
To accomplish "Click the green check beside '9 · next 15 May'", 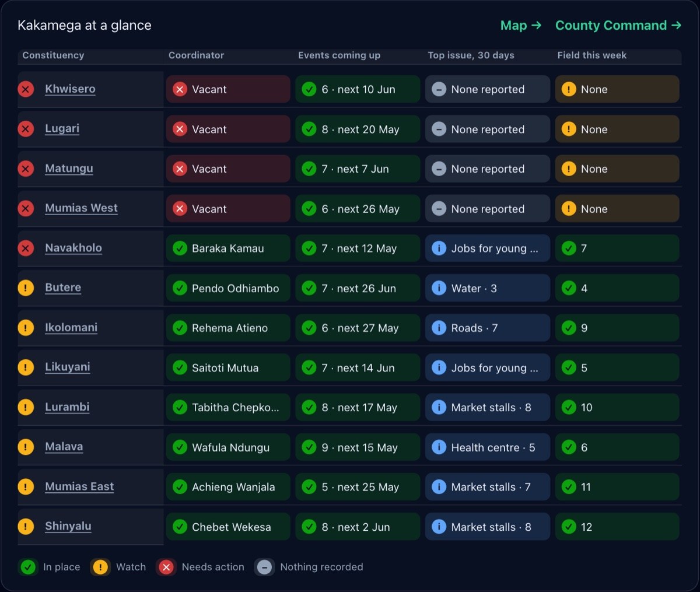I will coord(310,447).
